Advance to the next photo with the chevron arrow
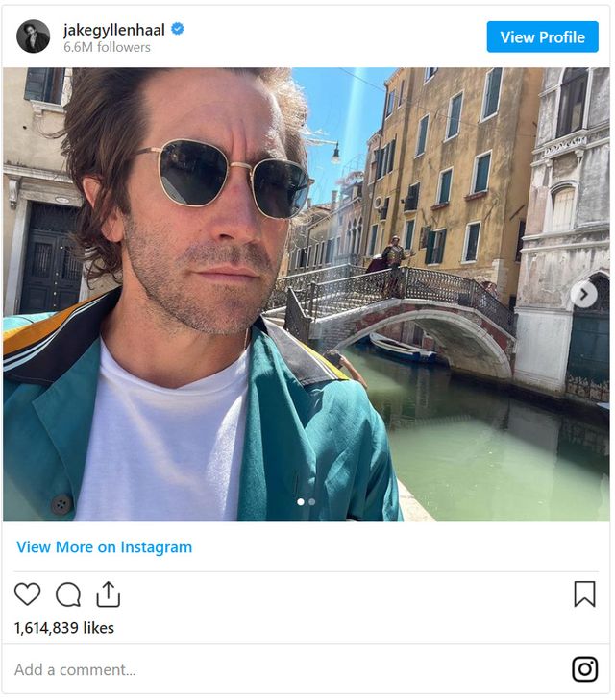Viewport: 615px width, 700px height. click(x=583, y=294)
